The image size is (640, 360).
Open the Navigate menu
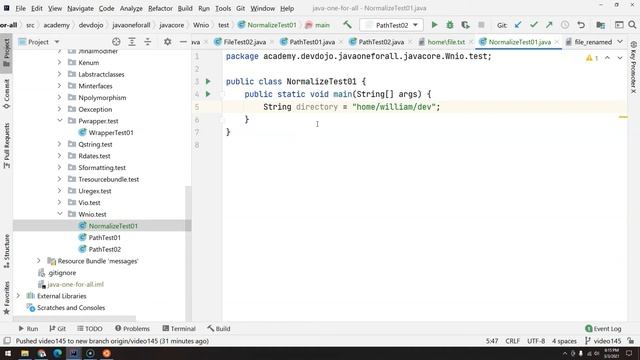click(80, 8)
